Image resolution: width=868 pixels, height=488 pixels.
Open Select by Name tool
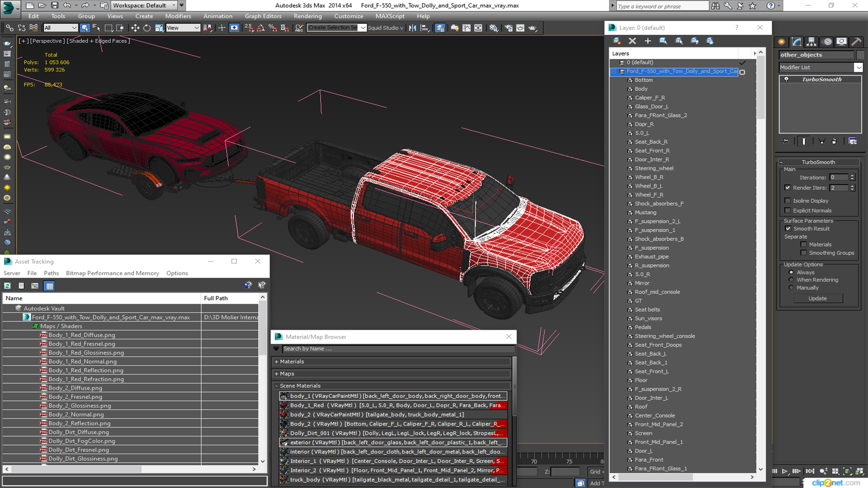[96, 28]
